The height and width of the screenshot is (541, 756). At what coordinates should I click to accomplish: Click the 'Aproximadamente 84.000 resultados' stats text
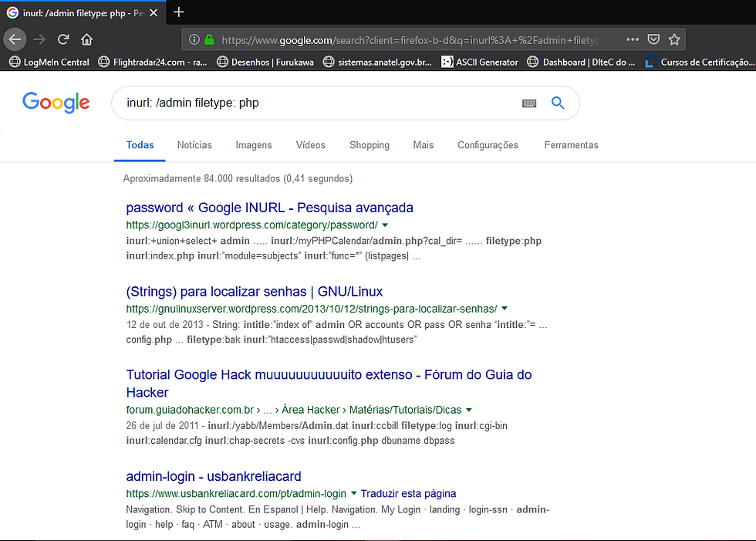click(238, 178)
